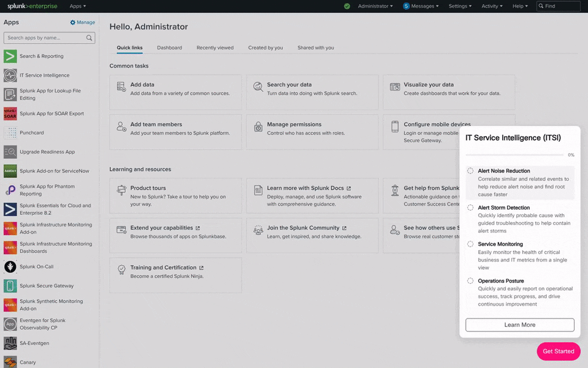
Task: Click the Learn More button
Action: 519,324
